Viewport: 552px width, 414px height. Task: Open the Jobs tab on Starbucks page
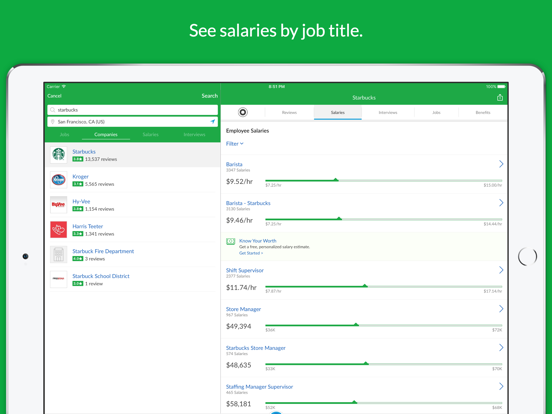tap(436, 113)
